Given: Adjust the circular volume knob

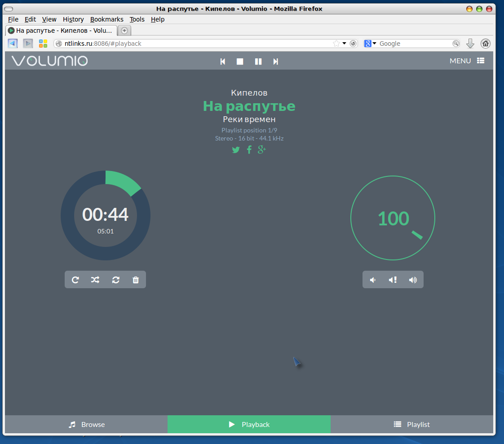Looking at the screenshot, I should pos(393,218).
